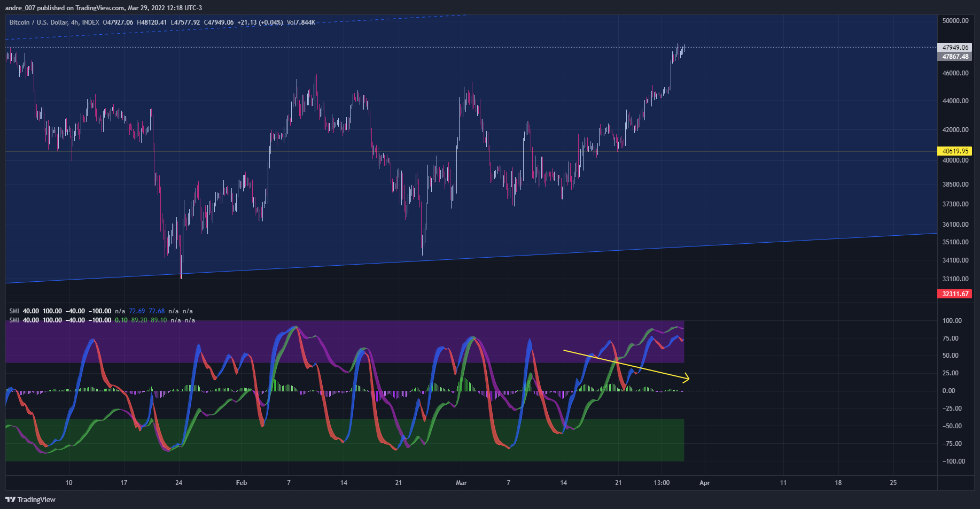Image resolution: width=980 pixels, height=509 pixels.
Task: Click the yellow 40619.95 price label
Action: tap(955, 151)
